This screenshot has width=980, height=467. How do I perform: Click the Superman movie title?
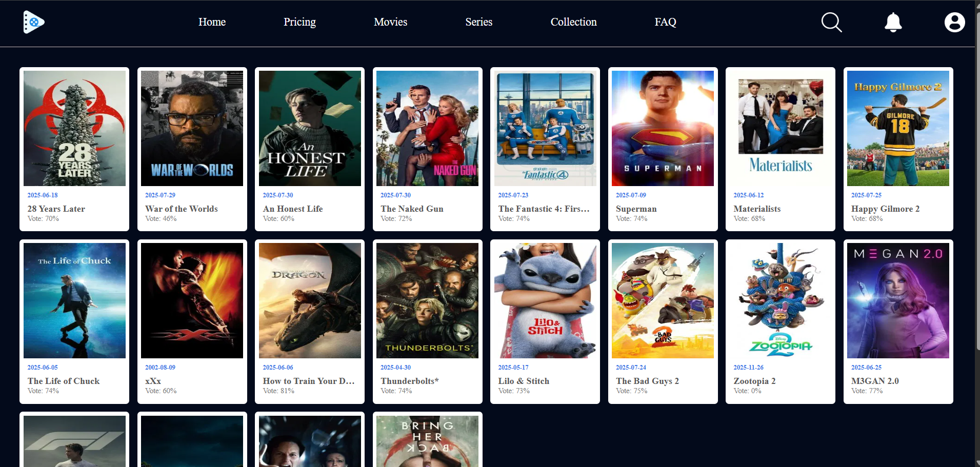pos(636,209)
